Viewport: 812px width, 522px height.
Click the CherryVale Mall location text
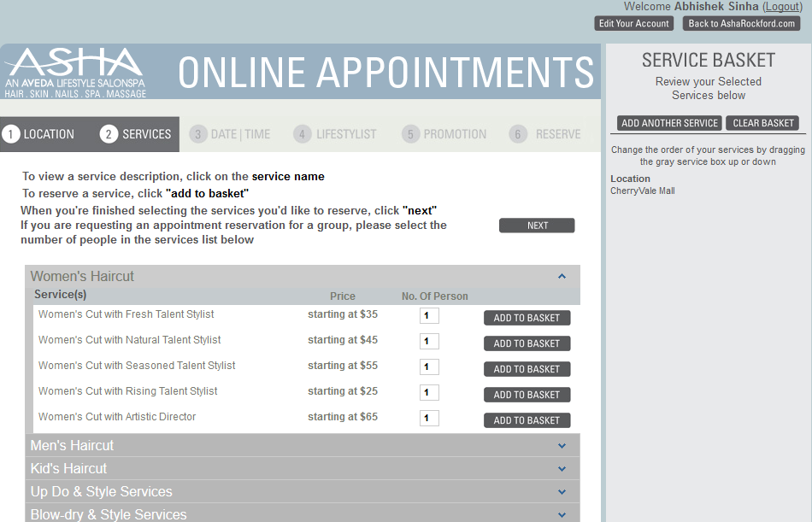[x=643, y=191]
